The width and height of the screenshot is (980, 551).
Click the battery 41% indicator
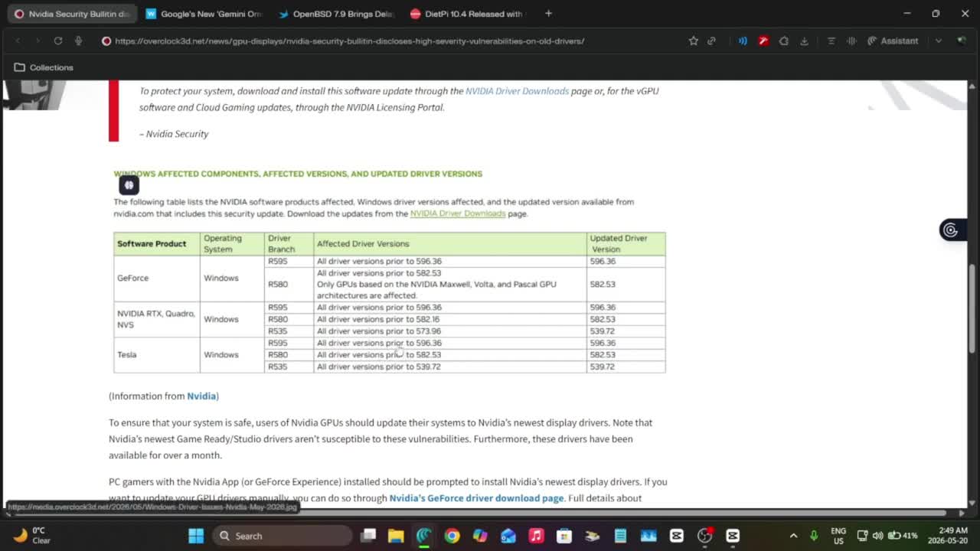[903, 536]
